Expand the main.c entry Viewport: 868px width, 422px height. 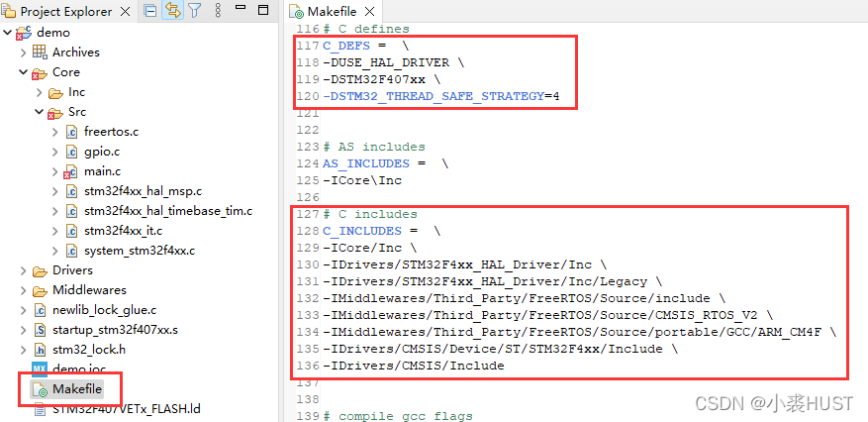pyautogui.click(x=54, y=171)
